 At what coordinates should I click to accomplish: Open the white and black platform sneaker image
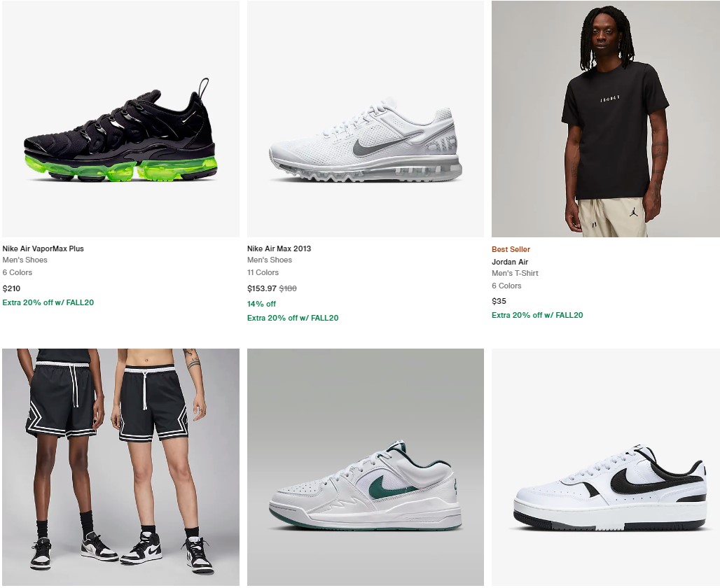pos(606,467)
